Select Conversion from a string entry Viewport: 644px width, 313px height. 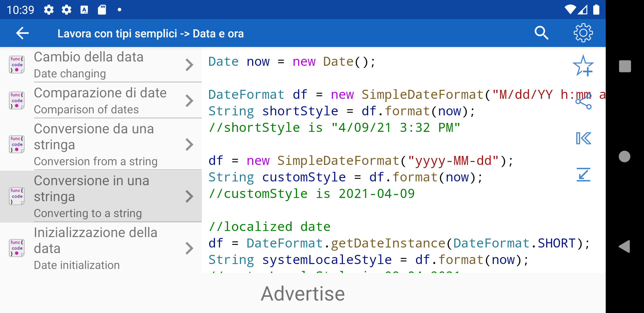[101, 145]
